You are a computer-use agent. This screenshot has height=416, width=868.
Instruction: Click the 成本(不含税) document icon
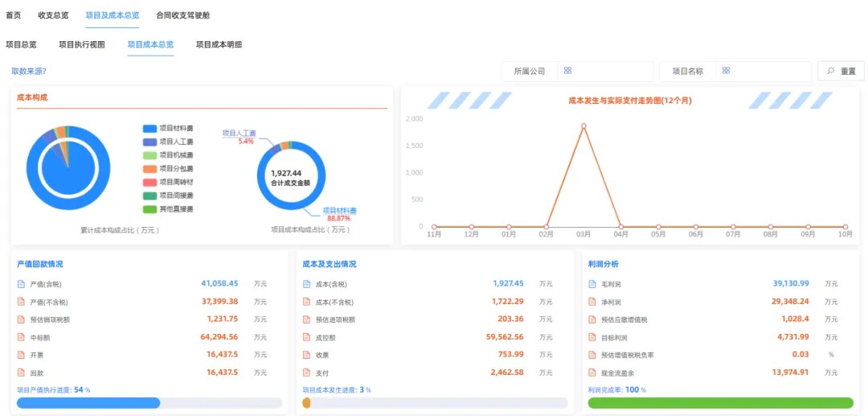[307, 302]
